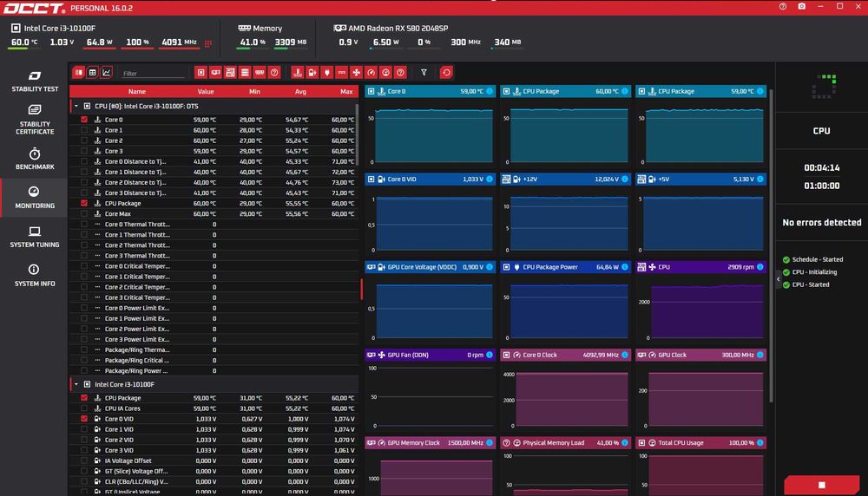Uncheck the first CPU Package checkbox under DTS
The height and width of the screenshot is (496, 868).
pos(84,204)
